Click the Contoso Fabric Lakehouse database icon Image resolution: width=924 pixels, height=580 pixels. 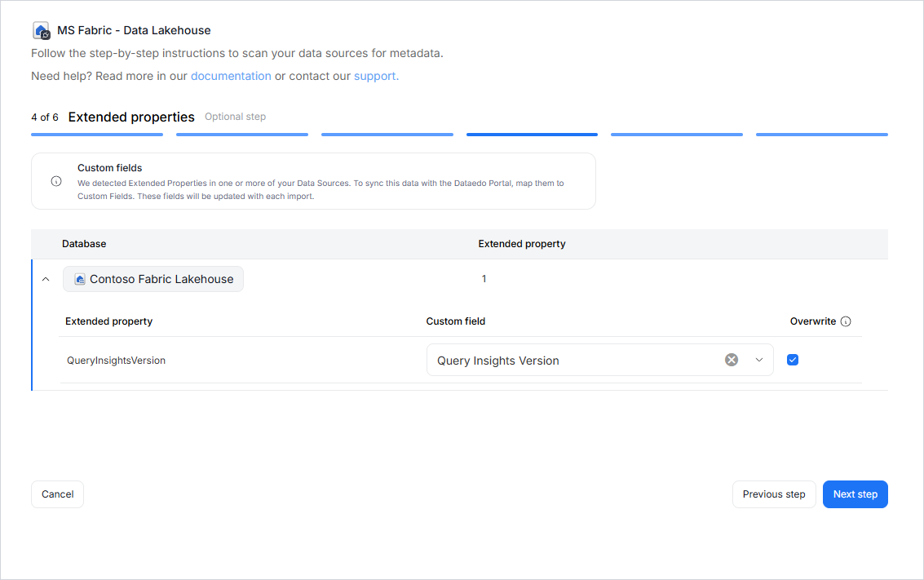coord(80,279)
